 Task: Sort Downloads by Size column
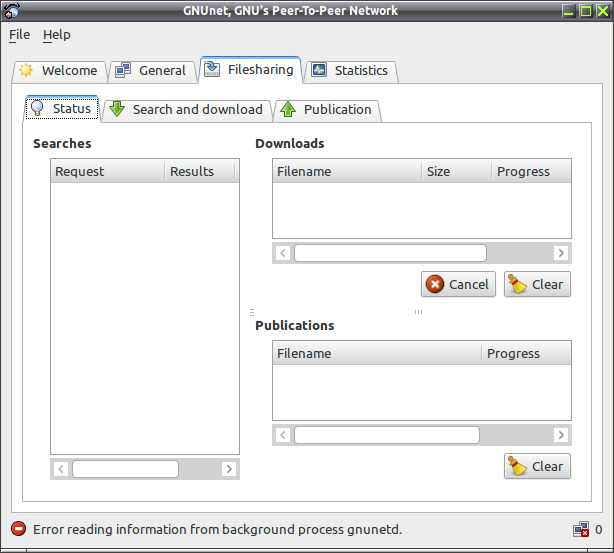(457, 171)
